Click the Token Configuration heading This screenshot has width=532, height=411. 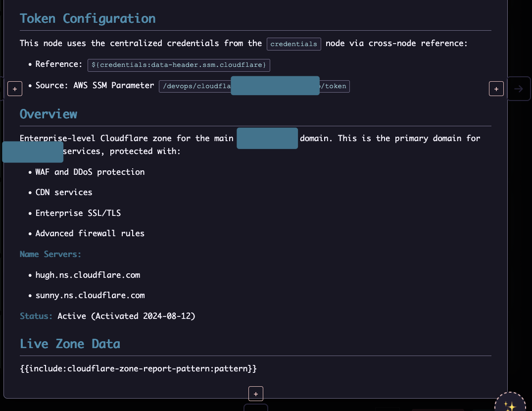[x=88, y=19]
